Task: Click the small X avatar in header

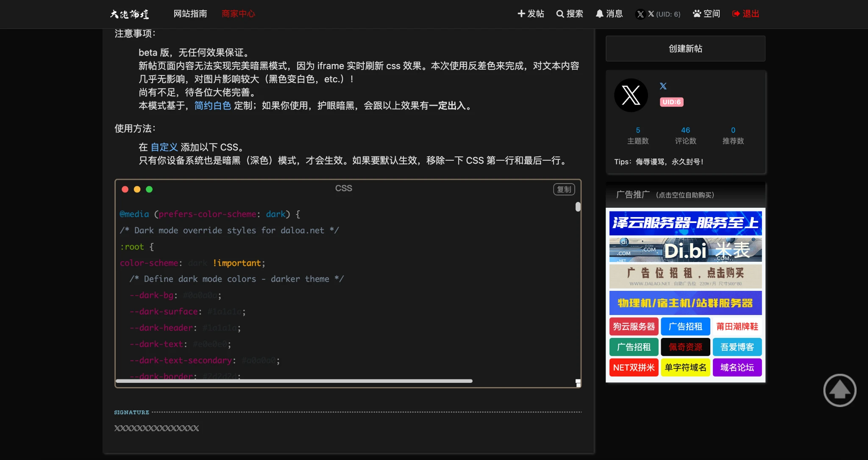Action: point(640,14)
